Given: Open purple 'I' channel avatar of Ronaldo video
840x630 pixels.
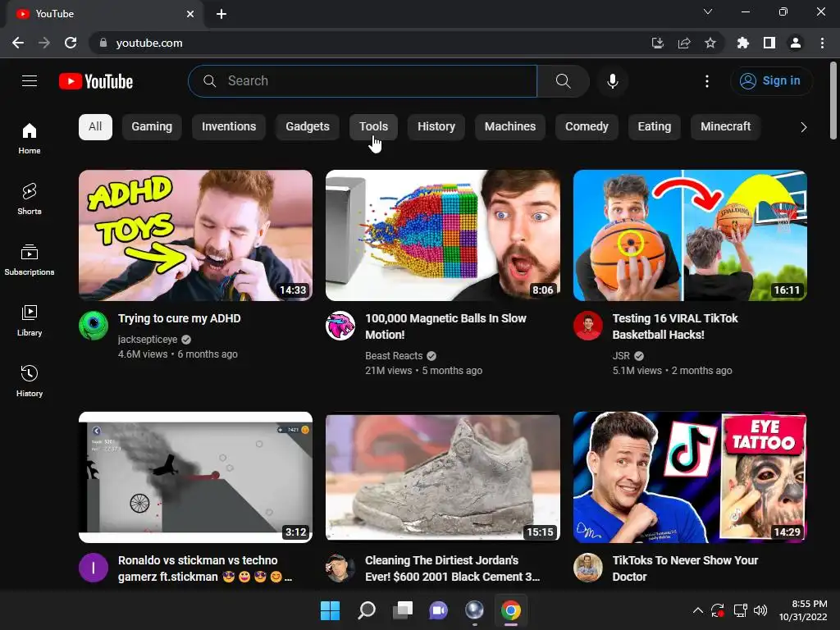Looking at the screenshot, I should coord(94,568).
